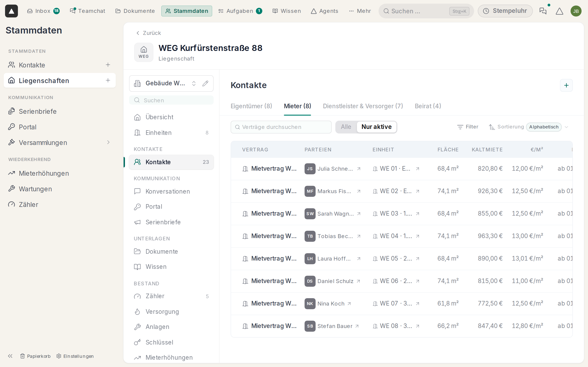Switch to the Eigentümer (8) tab
588x367 pixels.
coord(251,106)
